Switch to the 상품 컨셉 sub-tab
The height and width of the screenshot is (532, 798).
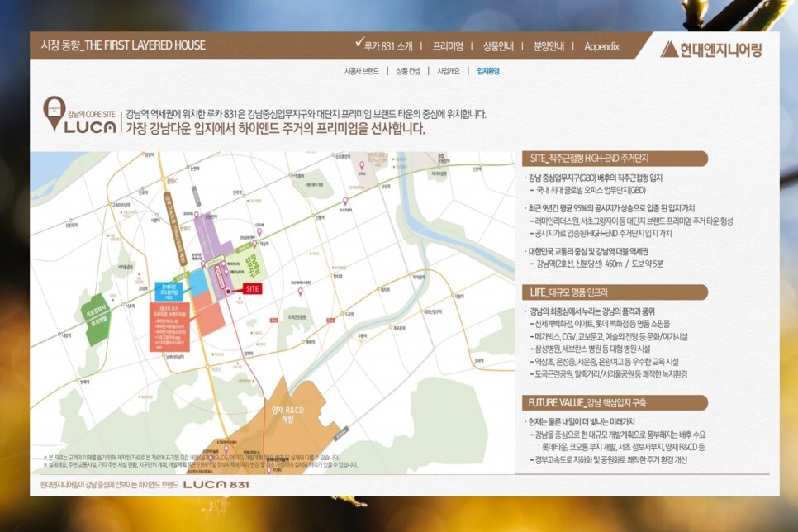click(408, 71)
